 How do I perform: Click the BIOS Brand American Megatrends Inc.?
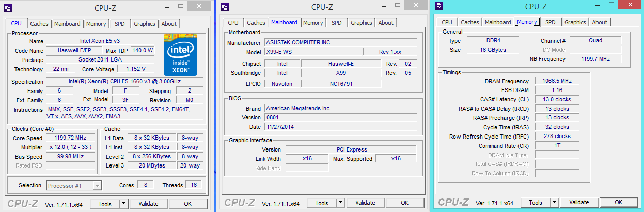coord(340,109)
